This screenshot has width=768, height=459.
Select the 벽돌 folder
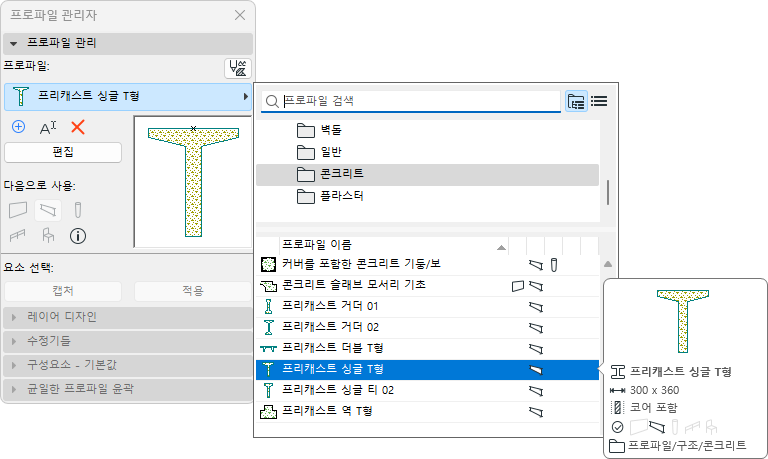[428, 130]
